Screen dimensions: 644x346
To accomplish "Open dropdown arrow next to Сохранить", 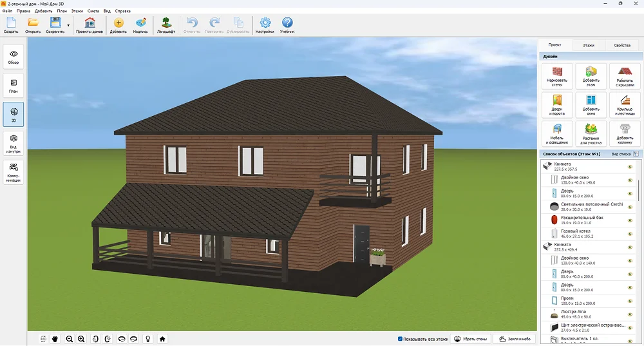I will click(68, 25).
